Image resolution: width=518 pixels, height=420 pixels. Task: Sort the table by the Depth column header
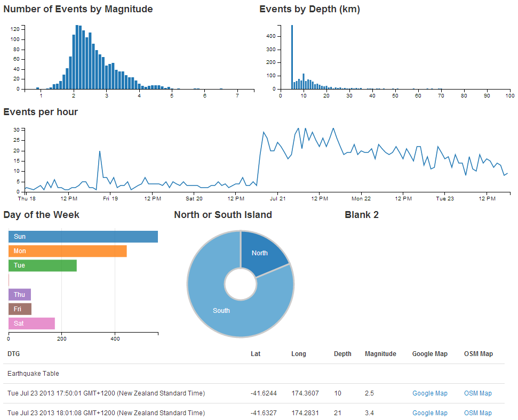coord(342,353)
